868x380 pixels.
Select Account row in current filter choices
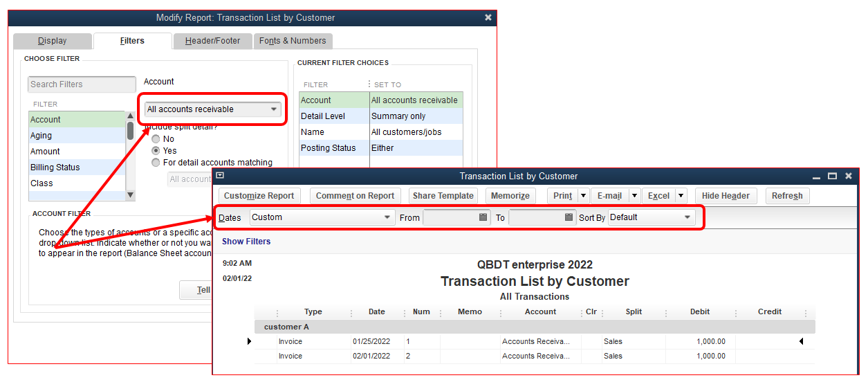coord(381,100)
